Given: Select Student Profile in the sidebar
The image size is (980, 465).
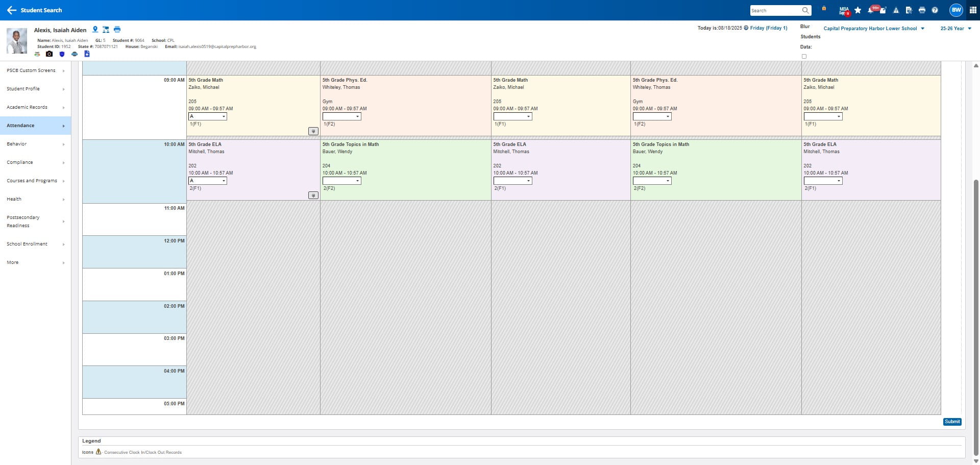Looking at the screenshot, I should [x=35, y=89].
